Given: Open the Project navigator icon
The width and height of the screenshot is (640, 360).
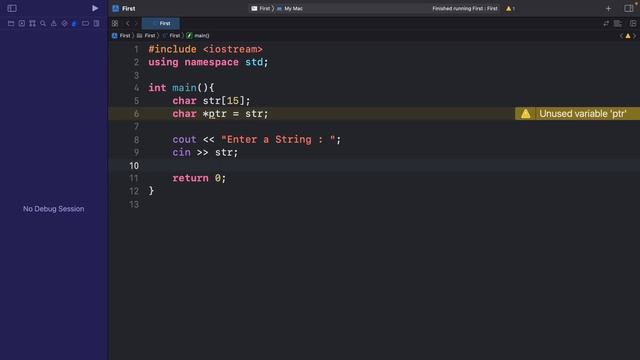Looking at the screenshot, I should (11, 24).
